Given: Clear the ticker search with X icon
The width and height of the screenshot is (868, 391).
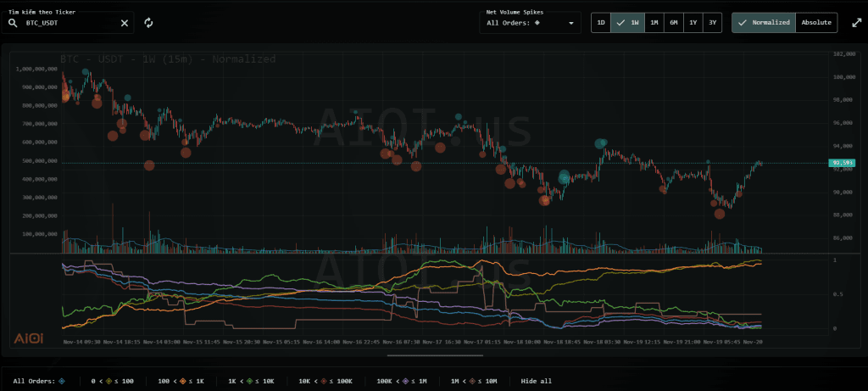Looking at the screenshot, I should [125, 23].
